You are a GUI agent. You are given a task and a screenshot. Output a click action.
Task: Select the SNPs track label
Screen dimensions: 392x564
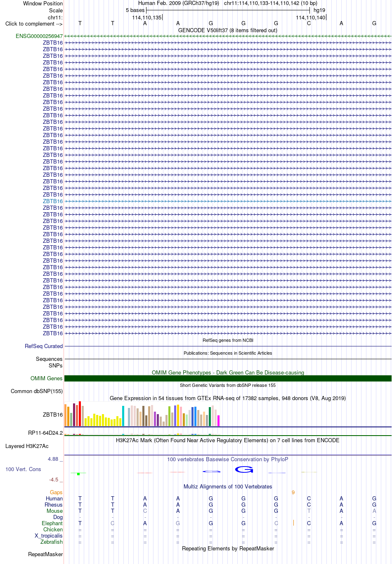(x=56, y=365)
